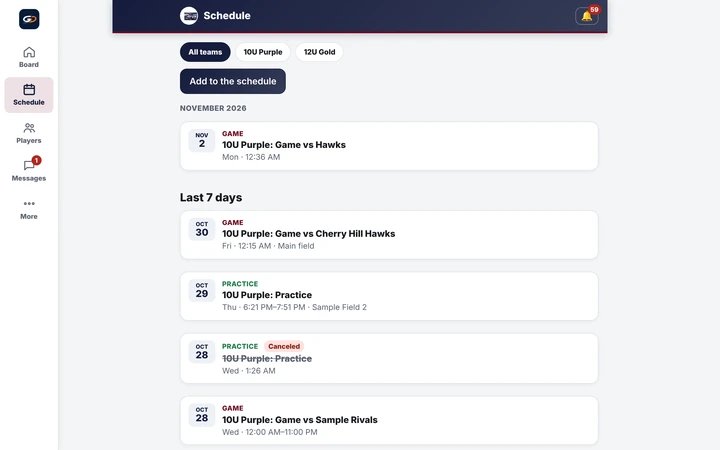
Task: Click Add to the schedule button
Action: pyautogui.click(x=233, y=81)
